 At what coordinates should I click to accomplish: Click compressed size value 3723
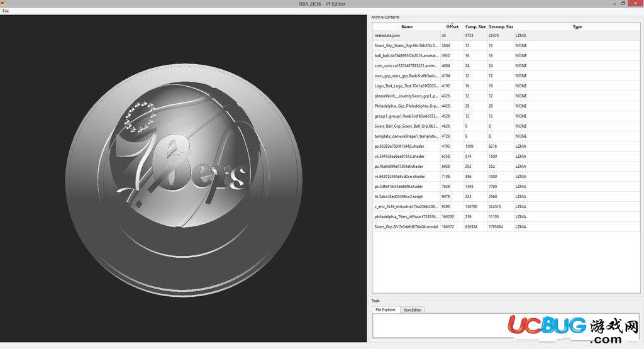tap(469, 36)
